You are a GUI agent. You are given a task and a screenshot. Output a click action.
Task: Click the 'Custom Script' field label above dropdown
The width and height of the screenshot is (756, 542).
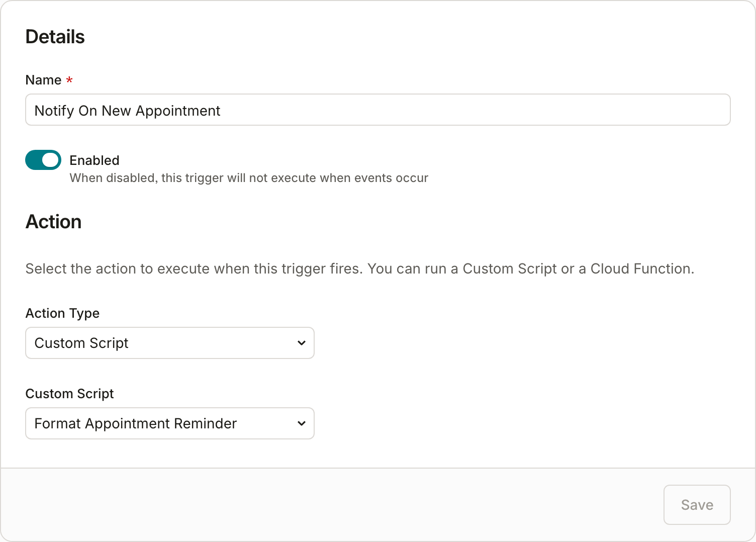point(70,394)
